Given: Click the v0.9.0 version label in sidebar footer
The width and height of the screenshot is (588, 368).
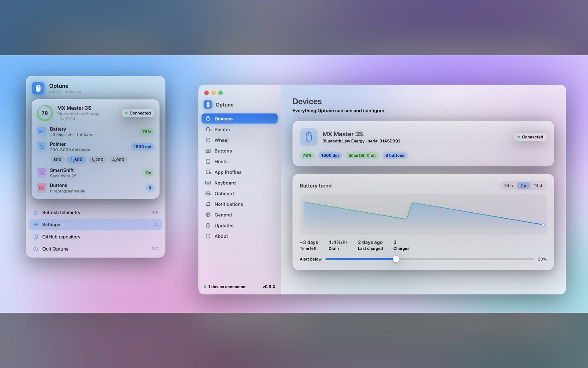Looking at the screenshot, I should [269, 287].
